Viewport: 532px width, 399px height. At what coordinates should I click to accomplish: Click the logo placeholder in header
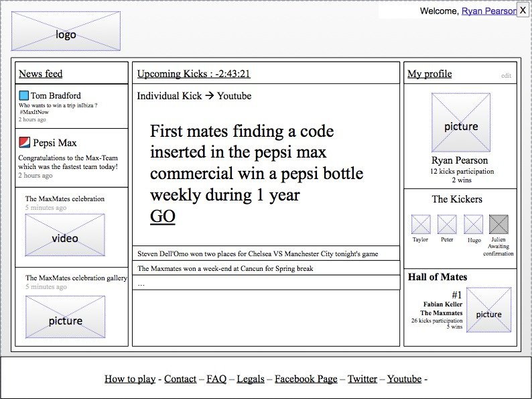[66, 32]
